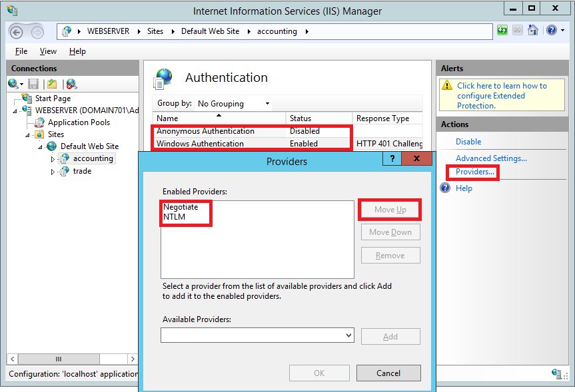Screen dimensions: 575x392
Task: Open the Available Providers combo box
Action: [x=257, y=336]
